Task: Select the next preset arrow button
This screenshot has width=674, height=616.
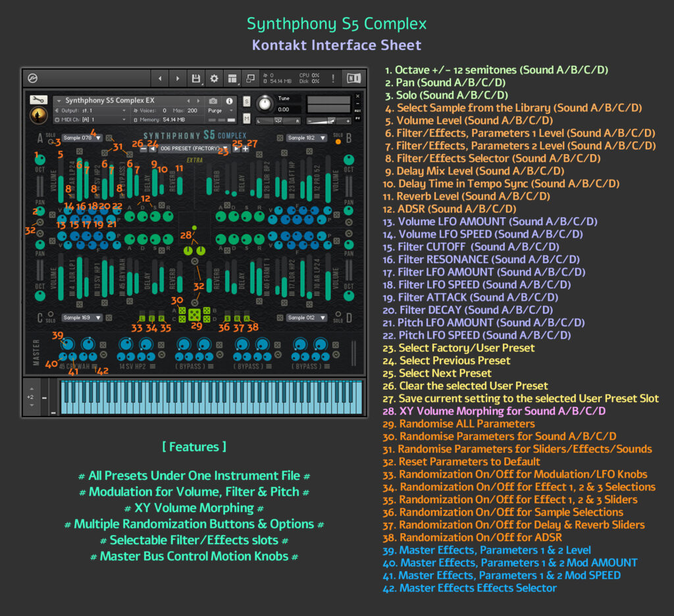Action: (236, 149)
